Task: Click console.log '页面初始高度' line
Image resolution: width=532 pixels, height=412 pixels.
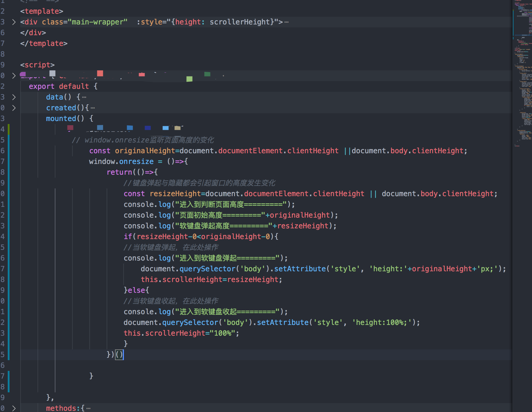Action: point(231,215)
